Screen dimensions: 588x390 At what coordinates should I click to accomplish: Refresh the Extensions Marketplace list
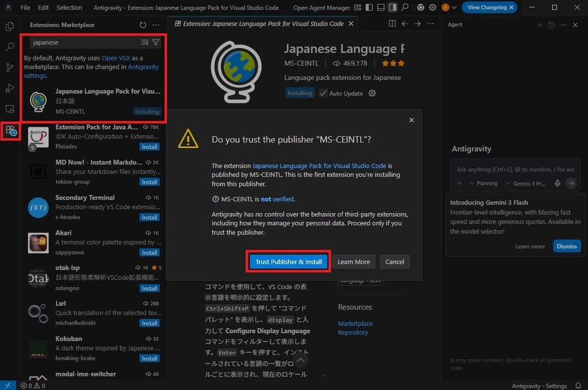coord(143,25)
